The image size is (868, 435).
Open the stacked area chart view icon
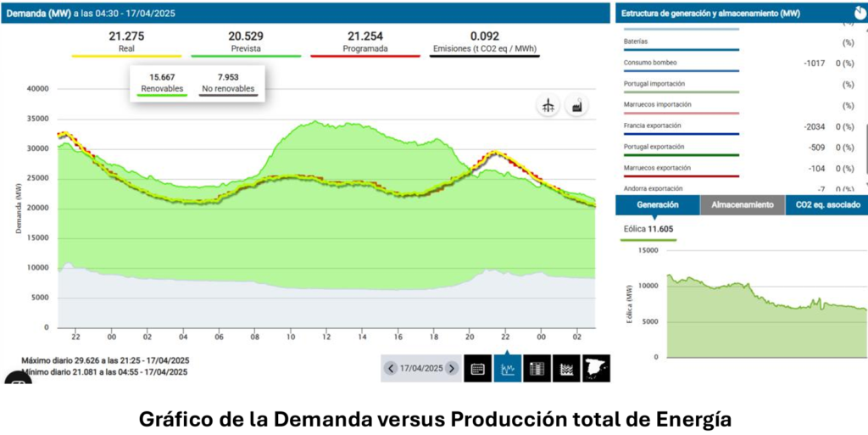(566, 369)
